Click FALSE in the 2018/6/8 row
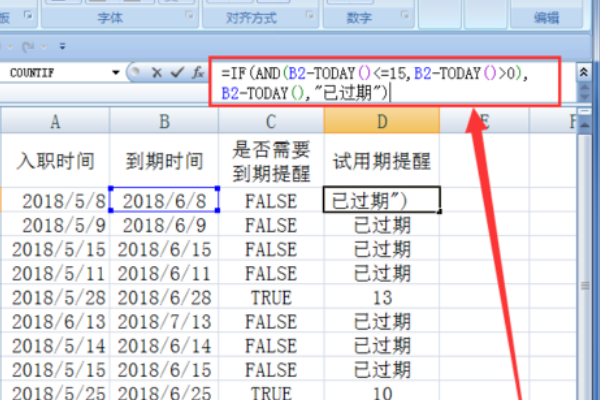The width and height of the screenshot is (600, 400). coord(271,200)
